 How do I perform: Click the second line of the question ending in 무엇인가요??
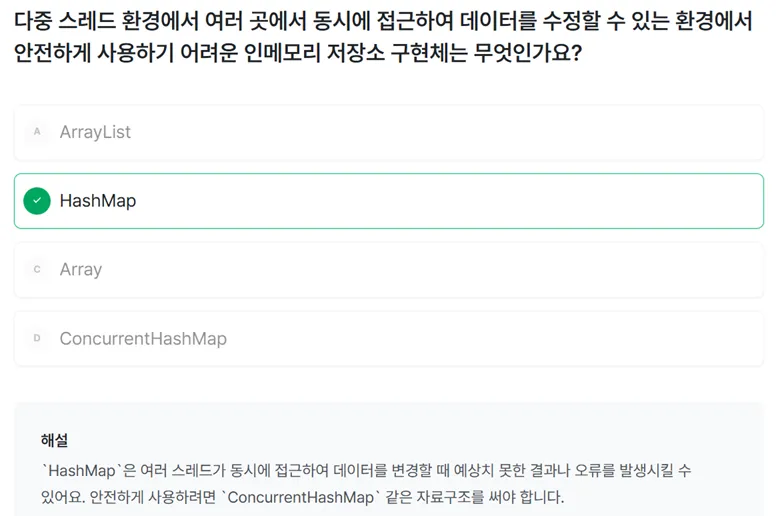tap(298, 54)
